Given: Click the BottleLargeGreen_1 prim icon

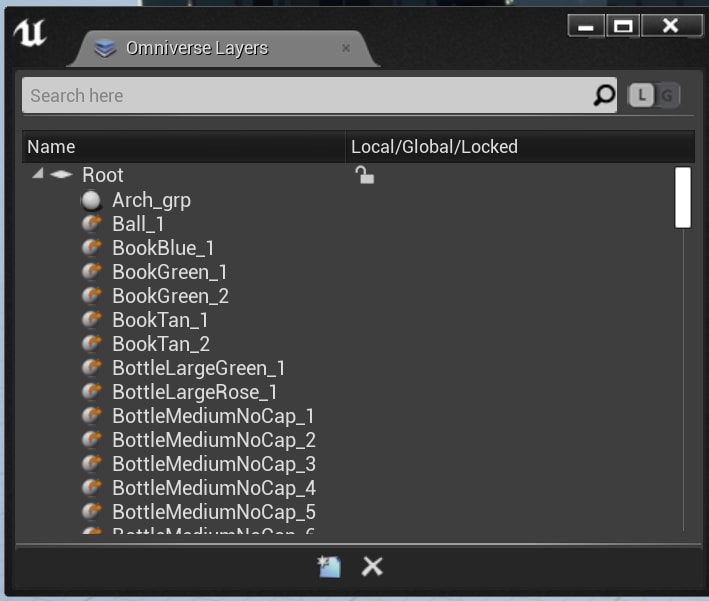Looking at the screenshot, I should coord(92,368).
